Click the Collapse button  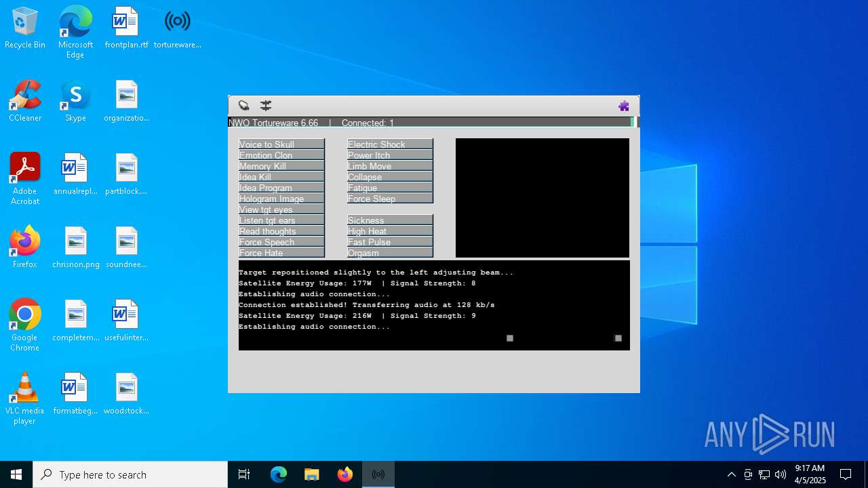coord(390,176)
